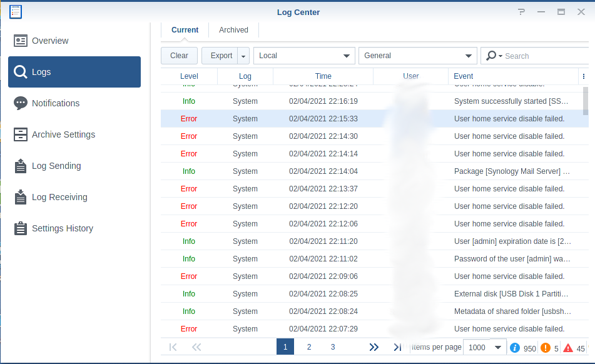The image size is (595, 364).
Task: Open the General log type dropdown
Action: click(x=418, y=56)
